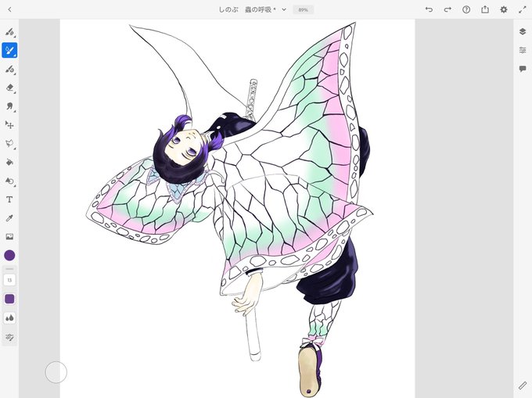This screenshot has height=398, width=532.
Task: Select the Move/Transform tool
Action: [10, 125]
